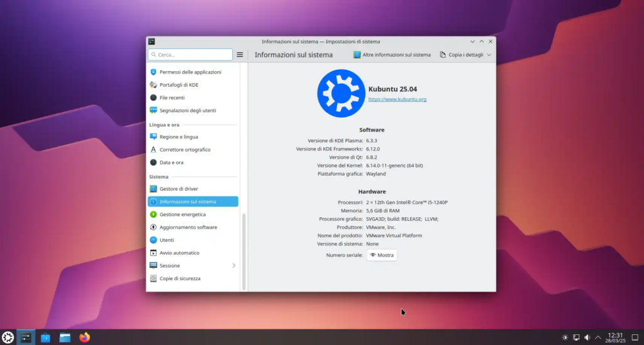This screenshot has width=644, height=345.
Task: Open Gestore di driver chip icon
Action: coord(153,189)
